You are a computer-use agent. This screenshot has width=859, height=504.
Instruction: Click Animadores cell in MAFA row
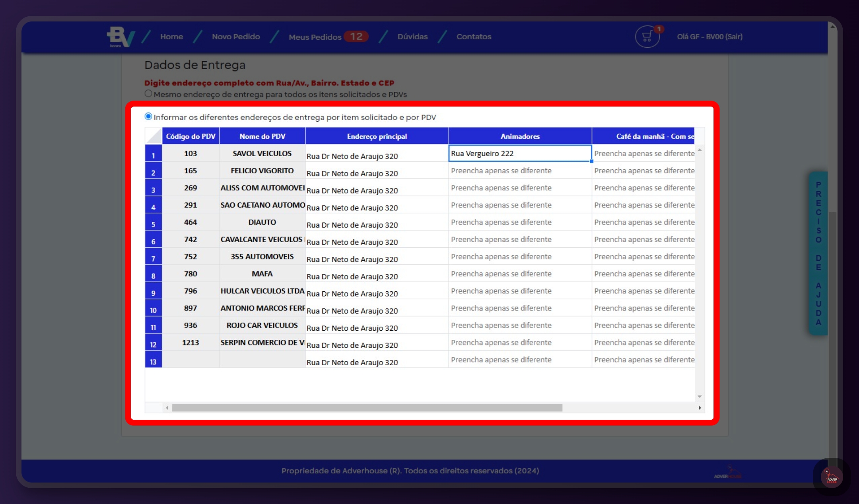(x=520, y=274)
